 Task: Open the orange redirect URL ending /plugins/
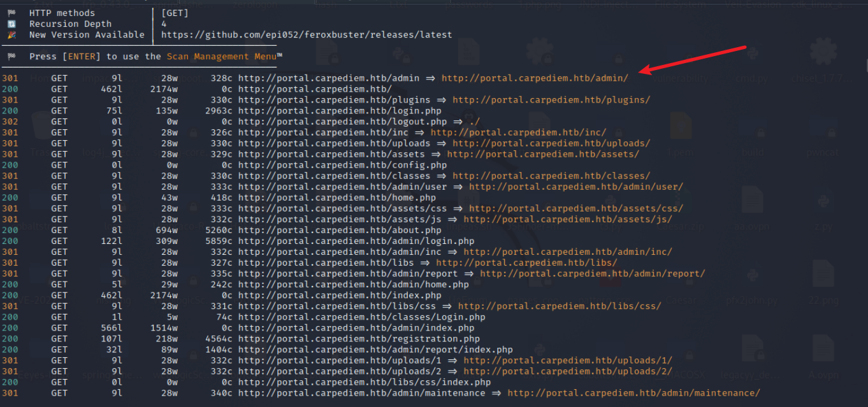(551, 99)
